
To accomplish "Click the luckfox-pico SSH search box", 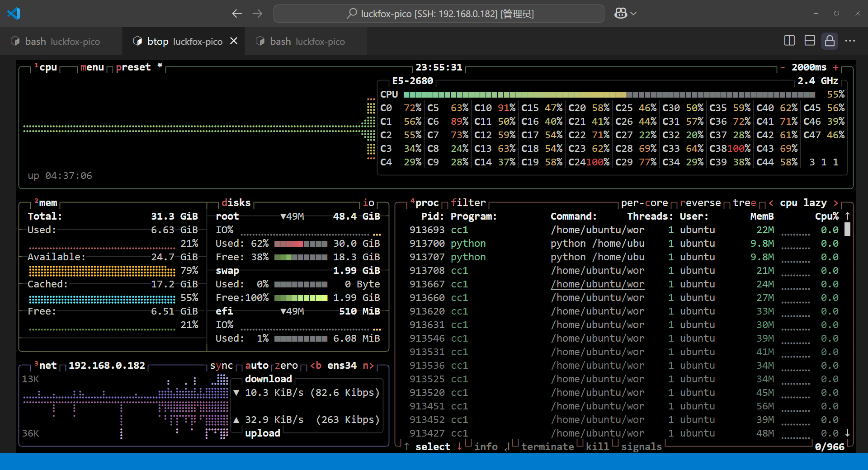I will click(x=439, y=14).
